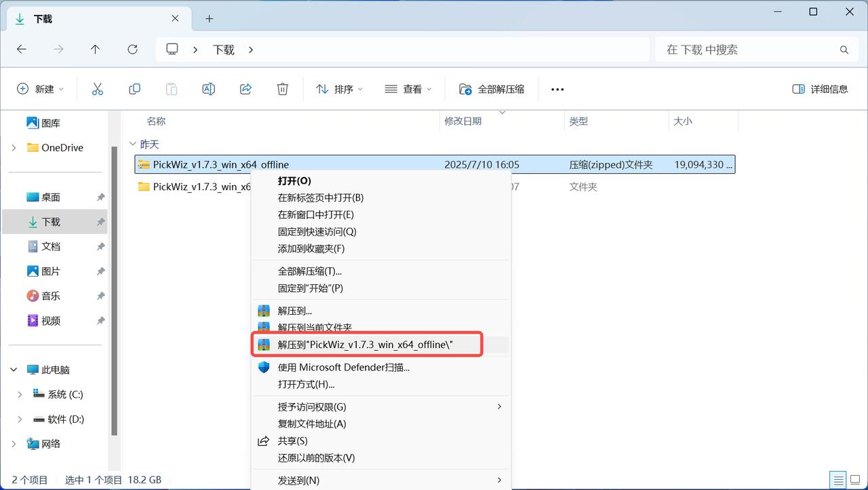Click the Share icon in toolbar

pos(245,89)
